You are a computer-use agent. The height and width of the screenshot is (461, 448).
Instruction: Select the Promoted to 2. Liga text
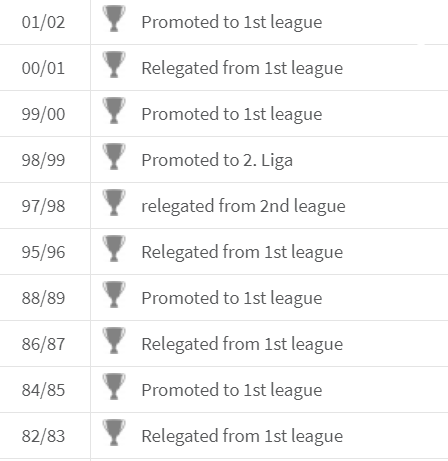click(217, 160)
